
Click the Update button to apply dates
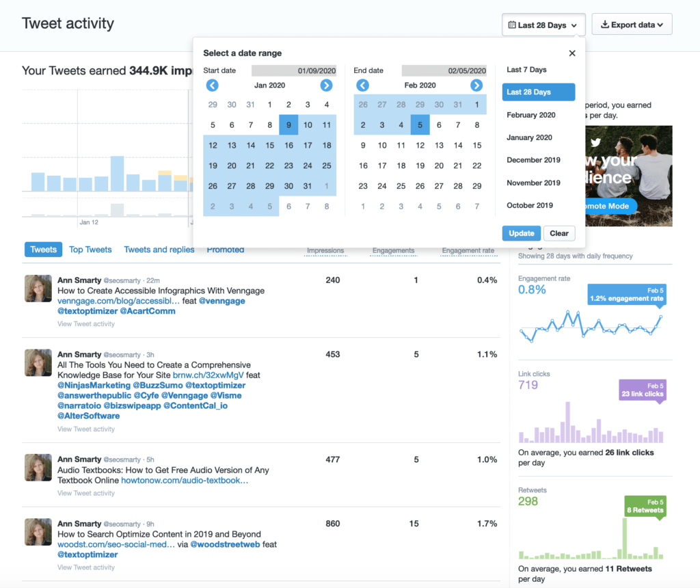tap(521, 233)
